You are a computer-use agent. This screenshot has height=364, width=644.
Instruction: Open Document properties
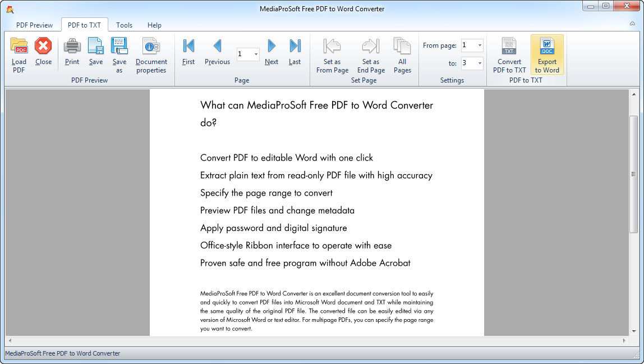(151, 55)
